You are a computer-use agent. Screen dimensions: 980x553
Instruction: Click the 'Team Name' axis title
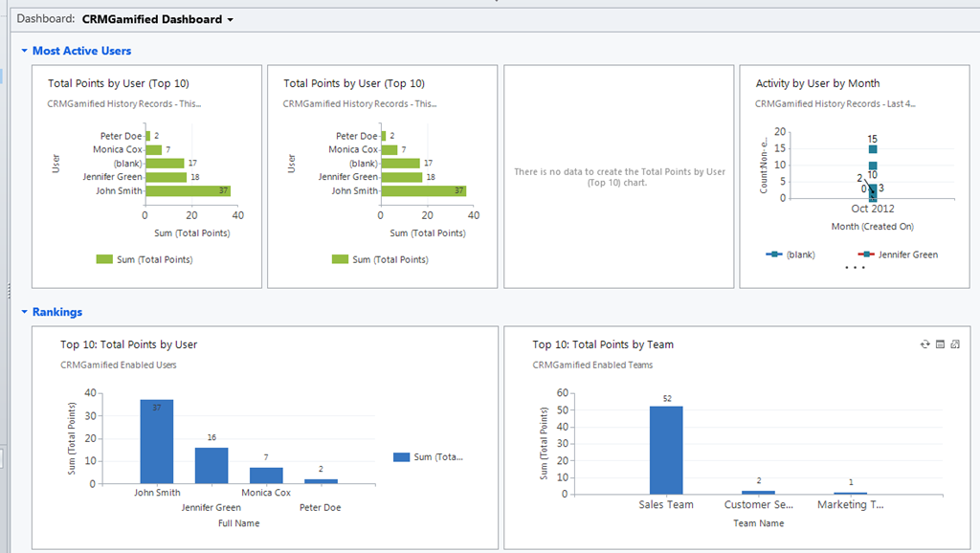759,523
